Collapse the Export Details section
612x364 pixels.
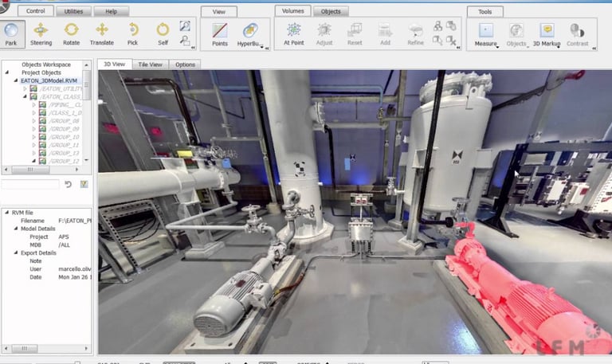click(x=16, y=252)
